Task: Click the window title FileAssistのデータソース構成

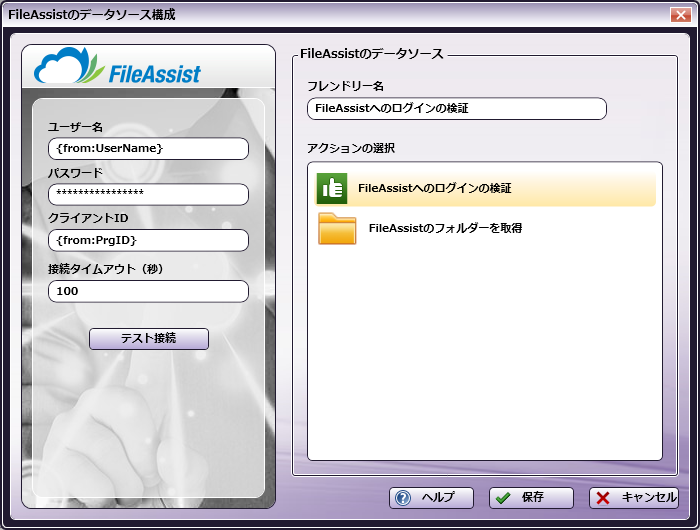Action: [x=92, y=15]
